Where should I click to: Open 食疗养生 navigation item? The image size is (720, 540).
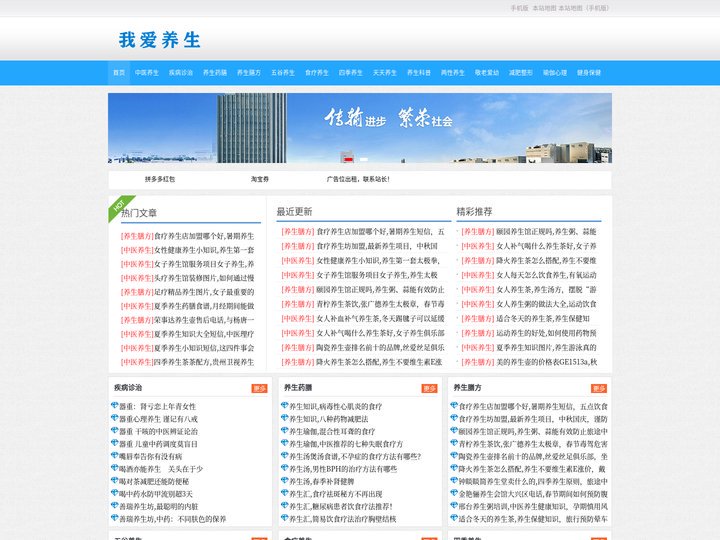tap(317, 73)
